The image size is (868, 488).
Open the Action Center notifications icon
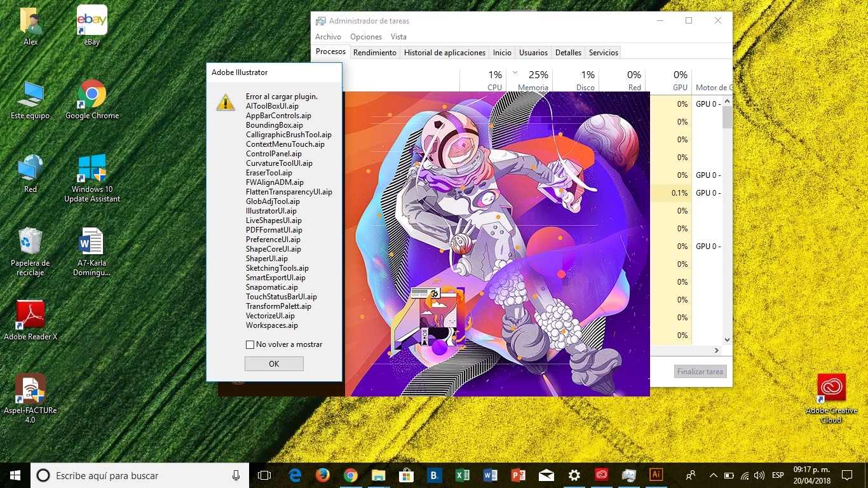coord(847,475)
